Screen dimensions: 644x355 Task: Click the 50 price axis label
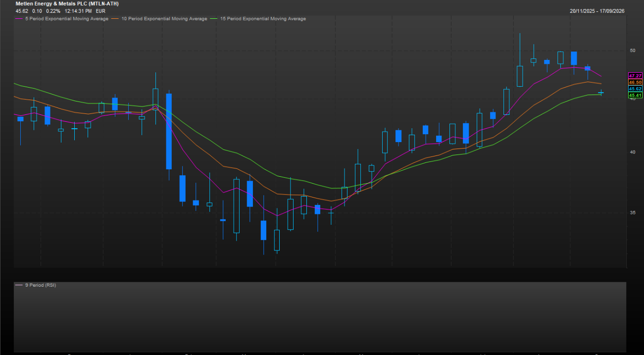pos(633,51)
